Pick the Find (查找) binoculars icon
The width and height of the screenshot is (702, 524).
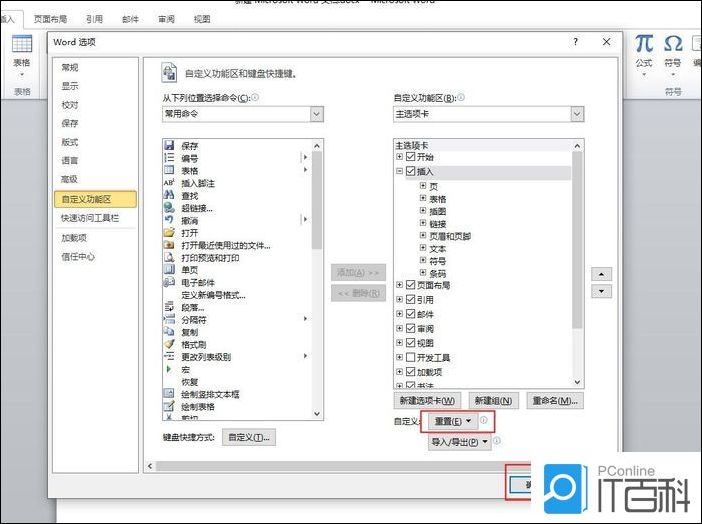coord(169,195)
